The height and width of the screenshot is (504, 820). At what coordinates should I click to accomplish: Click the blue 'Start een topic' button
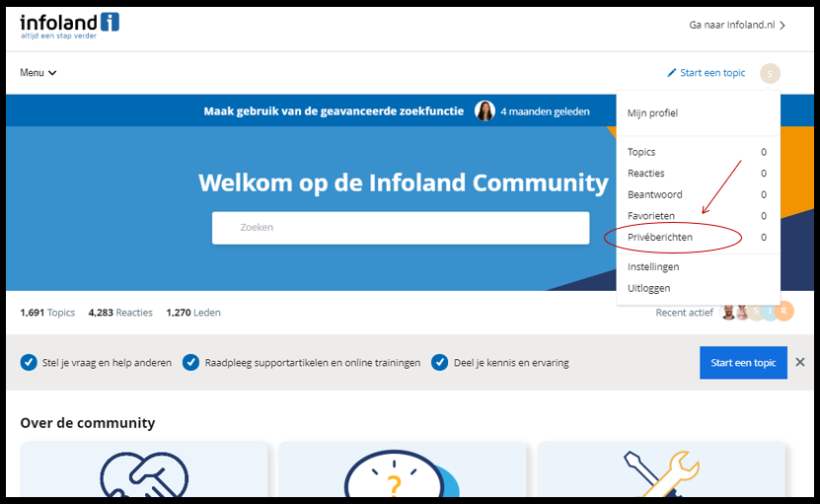tap(743, 362)
